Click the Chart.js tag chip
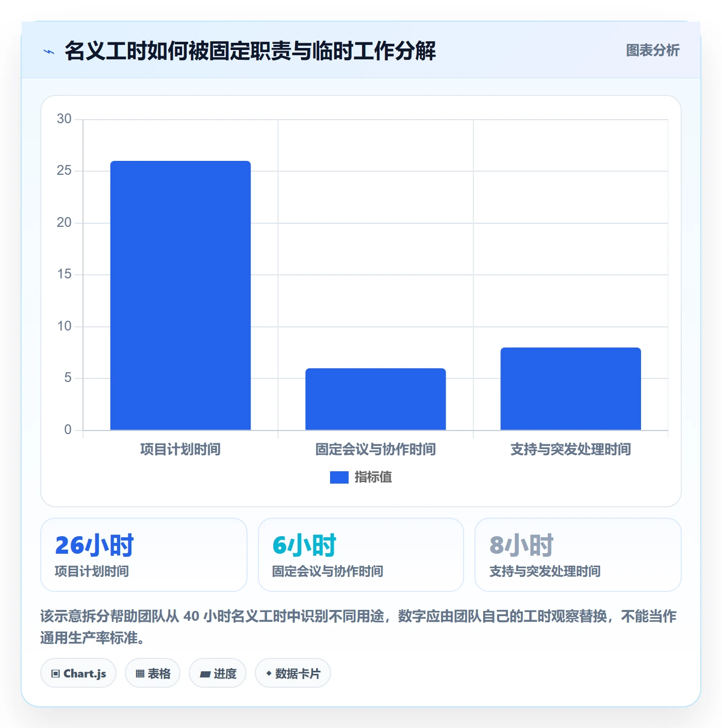Image resolution: width=722 pixels, height=728 pixels. coord(78,673)
